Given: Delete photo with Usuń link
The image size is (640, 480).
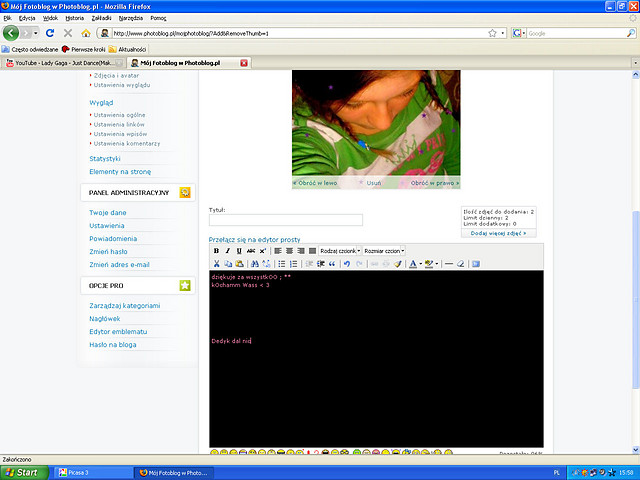Looking at the screenshot, I should 373,183.
